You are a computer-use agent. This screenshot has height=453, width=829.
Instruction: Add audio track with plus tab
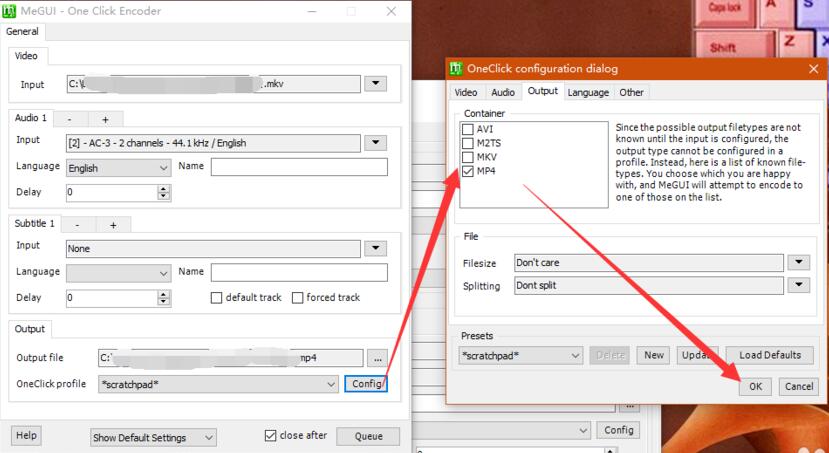(x=105, y=119)
